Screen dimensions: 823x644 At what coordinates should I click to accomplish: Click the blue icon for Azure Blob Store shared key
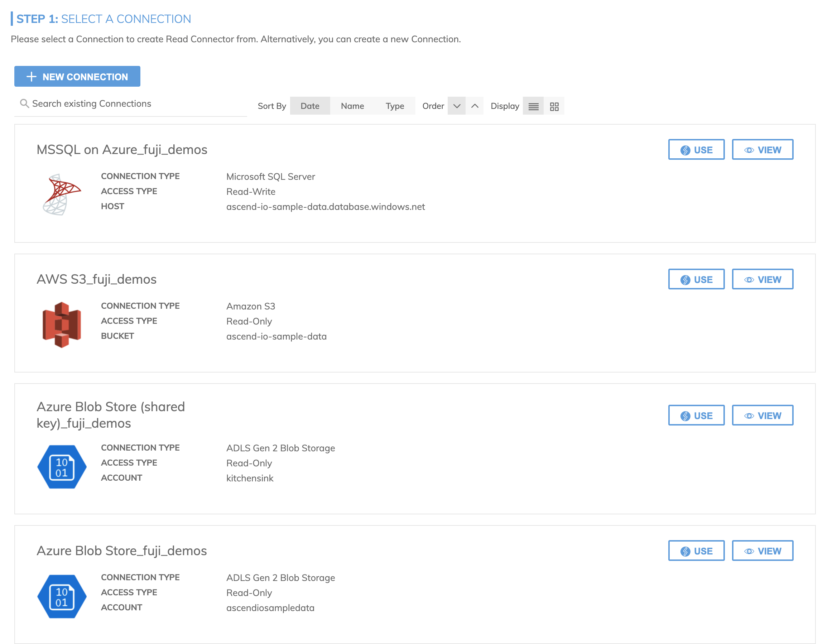(x=62, y=467)
